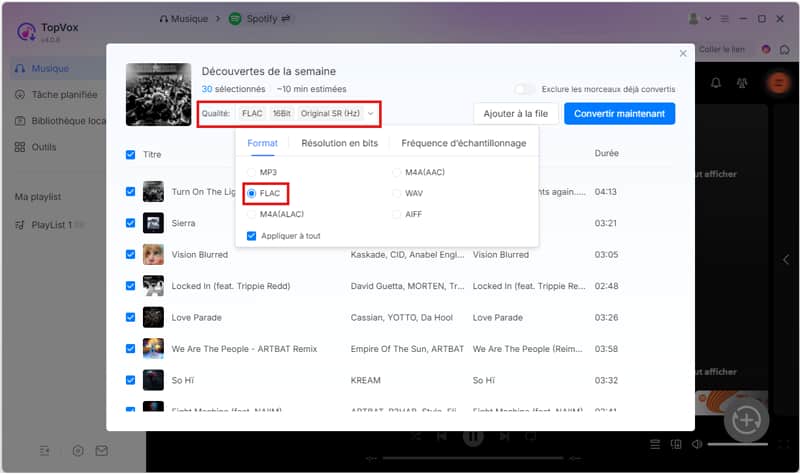Click the orange profile avatar
Image resolution: width=800 pixels, height=474 pixels.
tap(778, 82)
